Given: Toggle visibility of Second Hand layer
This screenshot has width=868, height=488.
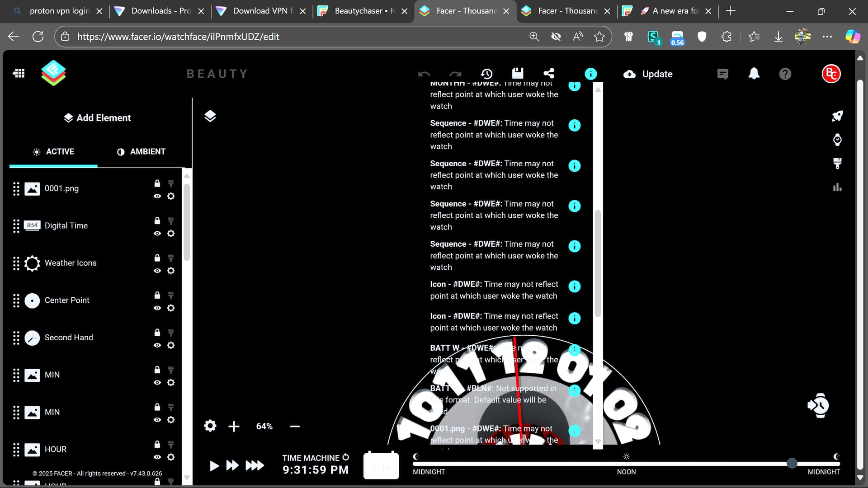Looking at the screenshot, I should click(x=157, y=345).
